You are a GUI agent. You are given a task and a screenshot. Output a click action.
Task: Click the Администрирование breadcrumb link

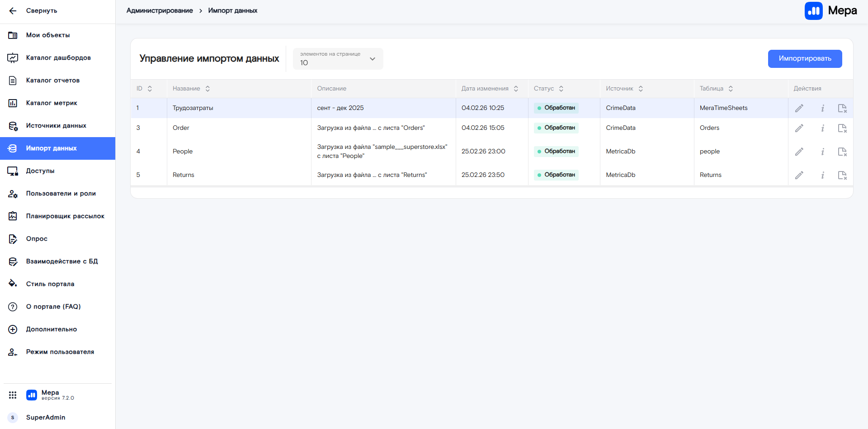pyautogui.click(x=160, y=11)
